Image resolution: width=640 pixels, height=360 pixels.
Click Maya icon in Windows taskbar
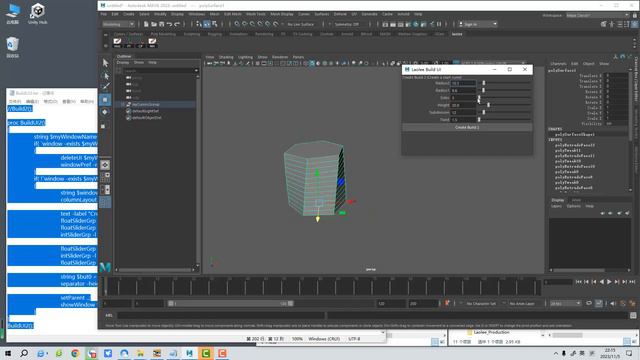[x=189, y=353]
